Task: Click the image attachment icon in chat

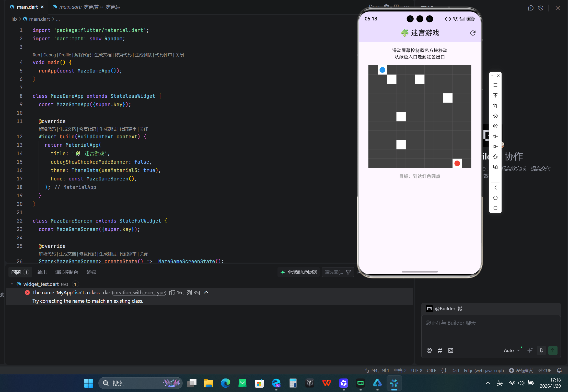Action: click(x=451, y=350)
